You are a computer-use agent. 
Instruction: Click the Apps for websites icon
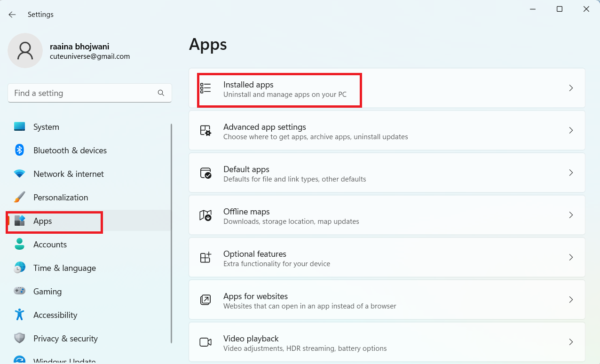click(205, 300)
